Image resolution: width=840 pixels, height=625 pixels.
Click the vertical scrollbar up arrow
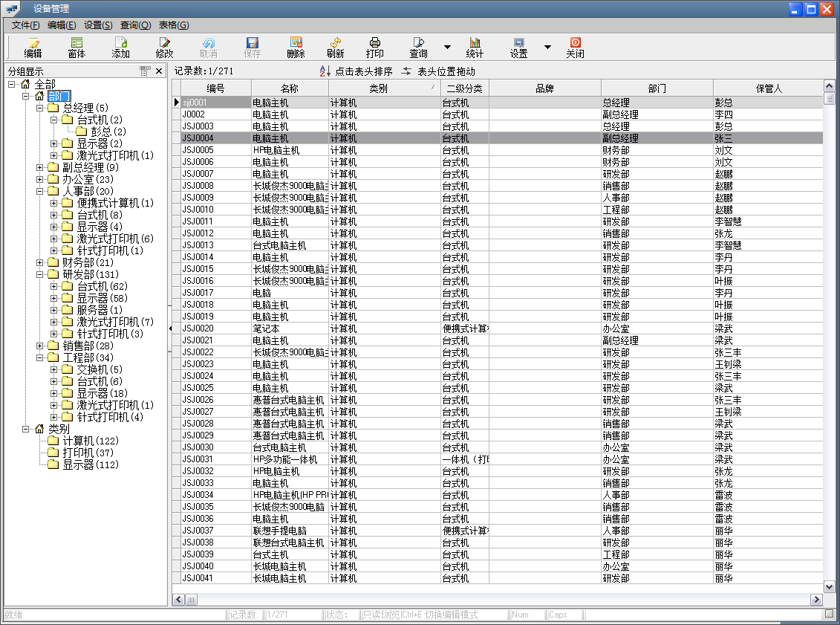coord(830,85)
